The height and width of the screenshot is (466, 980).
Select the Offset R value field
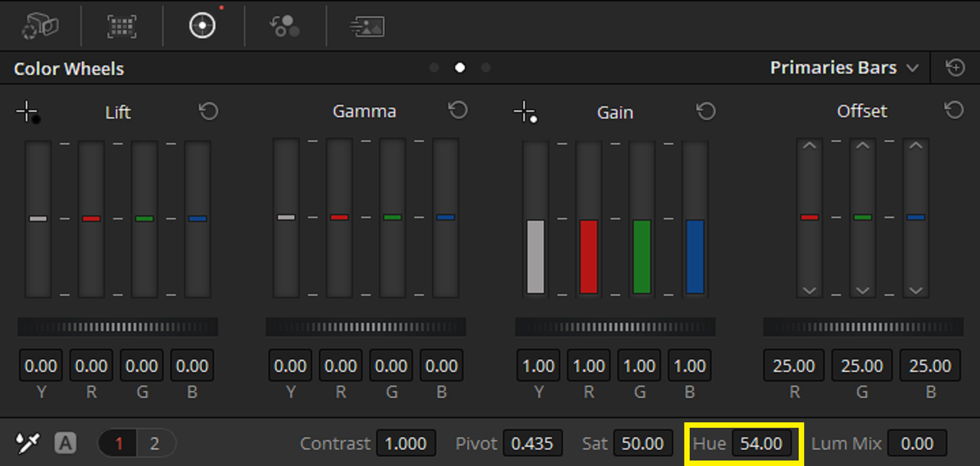click(794, 366)
